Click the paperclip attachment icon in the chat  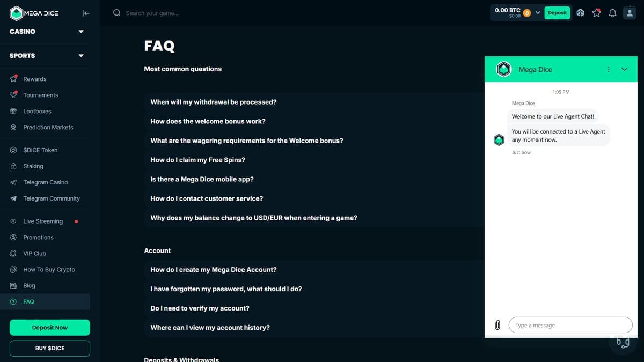point(497,325)
